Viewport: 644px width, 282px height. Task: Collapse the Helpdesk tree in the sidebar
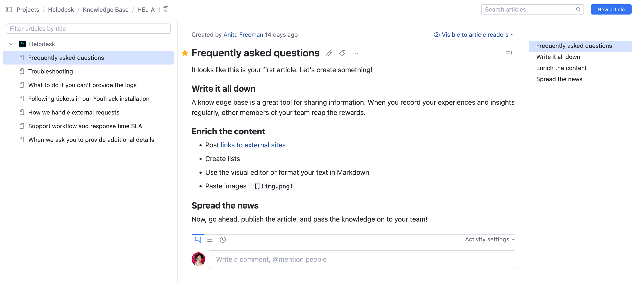coord(11,44)
